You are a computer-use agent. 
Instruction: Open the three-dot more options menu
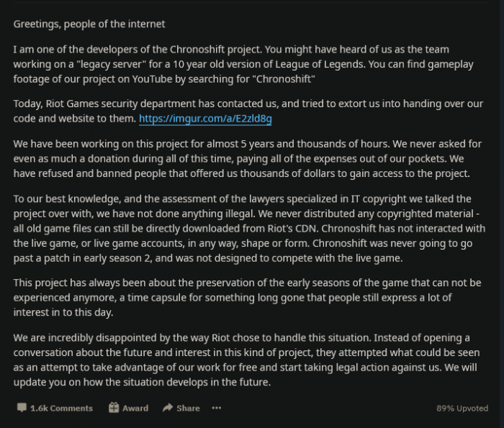click(217, 408)
